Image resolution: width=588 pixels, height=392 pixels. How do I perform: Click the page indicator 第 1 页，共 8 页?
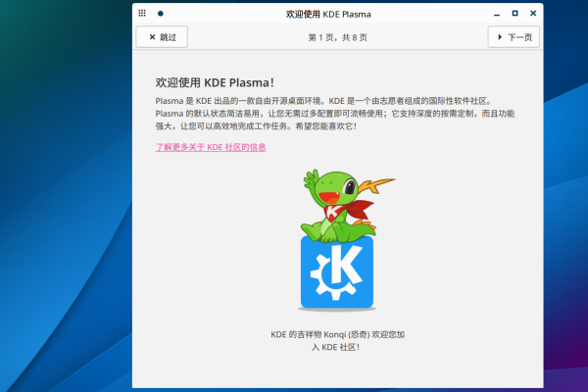tap(336, 37)
